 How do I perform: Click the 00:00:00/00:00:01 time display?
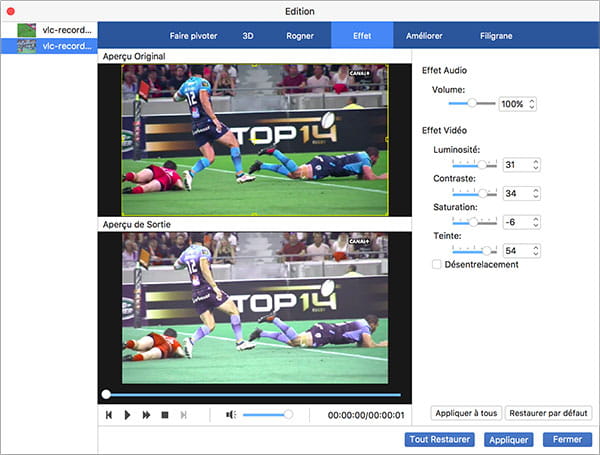click(x=366, y=415)
